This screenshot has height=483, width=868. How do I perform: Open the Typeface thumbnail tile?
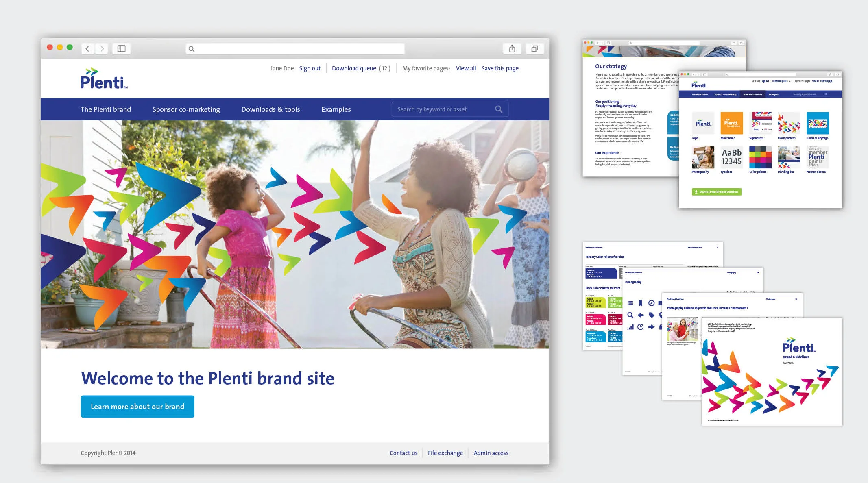[731, 157]
